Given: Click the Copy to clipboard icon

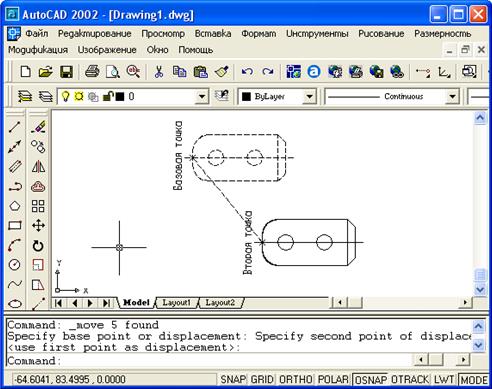Looking at the screenshot, I should click(180, 72).
